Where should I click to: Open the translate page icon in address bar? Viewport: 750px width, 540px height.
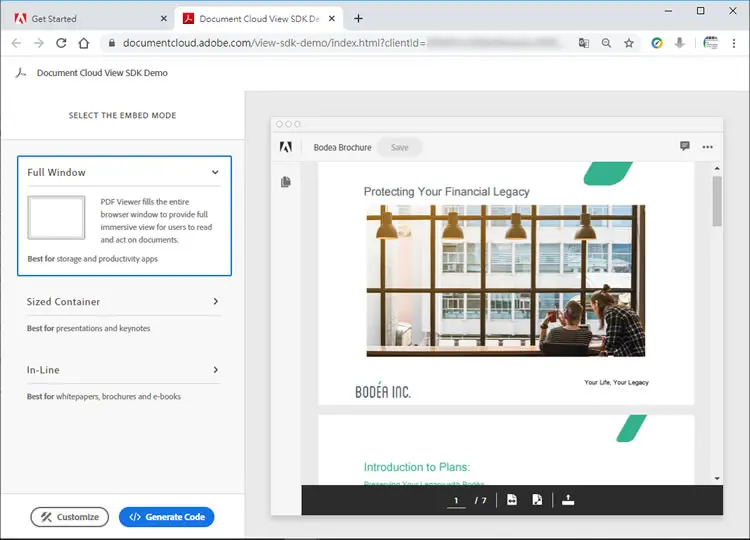(584, 43)
